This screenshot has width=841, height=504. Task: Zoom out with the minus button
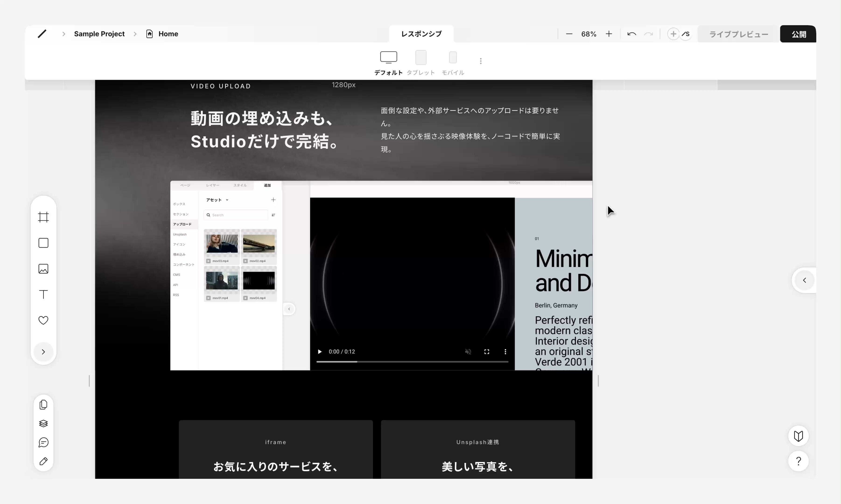tap(569, 34)
